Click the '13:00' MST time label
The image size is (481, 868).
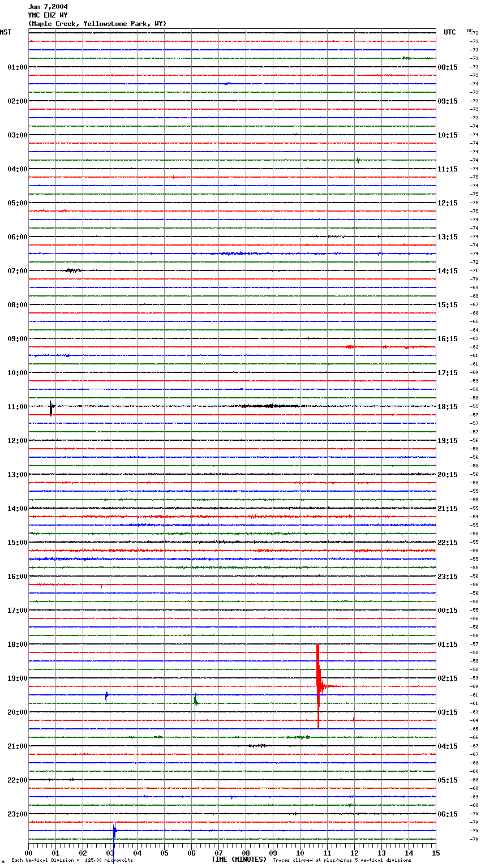point(18,475)
